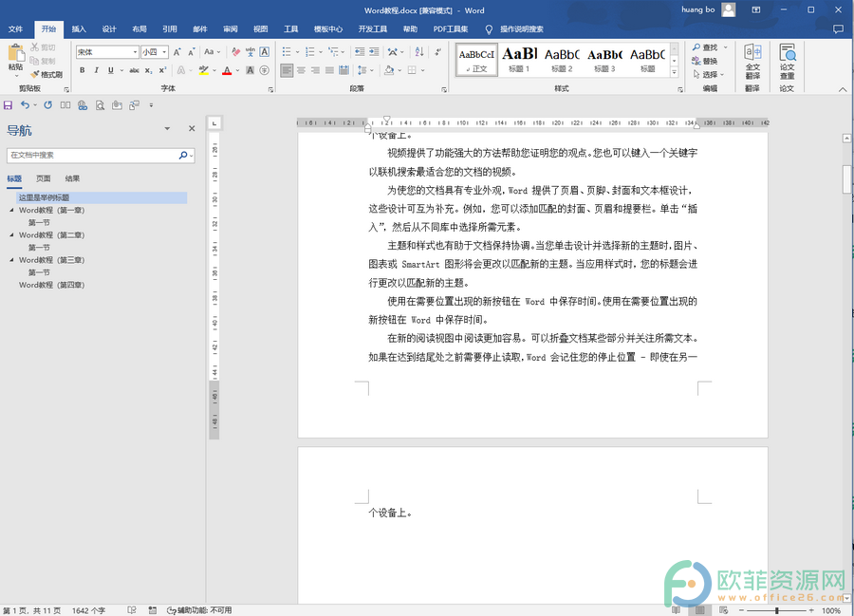Click the Clear Formatting eraser icon
The image size is (854, 616).
236,52
